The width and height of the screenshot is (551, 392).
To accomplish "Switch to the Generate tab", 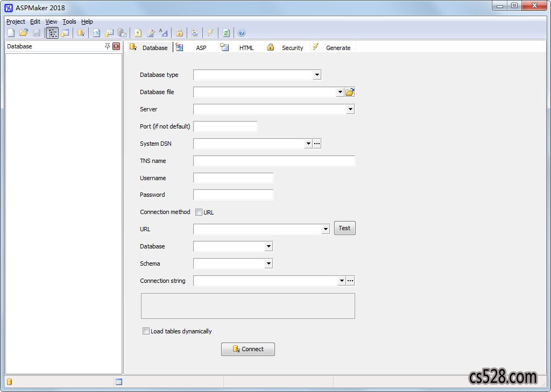I will pyautogui.click(x=333, y=48).
